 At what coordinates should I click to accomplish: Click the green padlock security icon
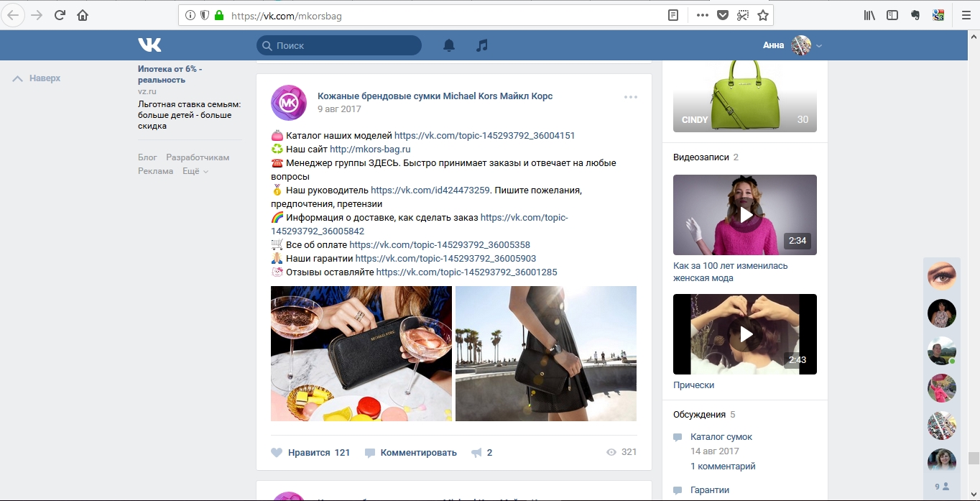(219, 15)
